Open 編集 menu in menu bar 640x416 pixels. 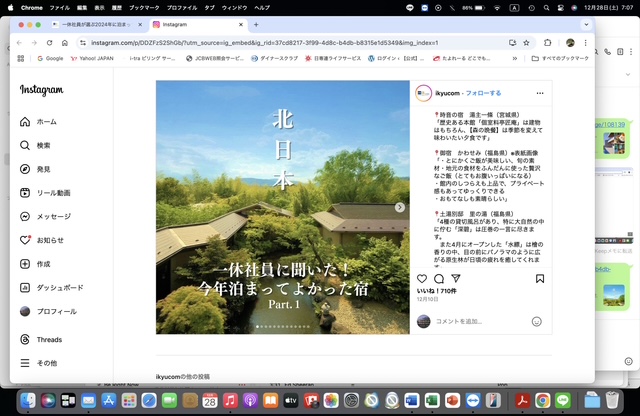pos(82,7)
